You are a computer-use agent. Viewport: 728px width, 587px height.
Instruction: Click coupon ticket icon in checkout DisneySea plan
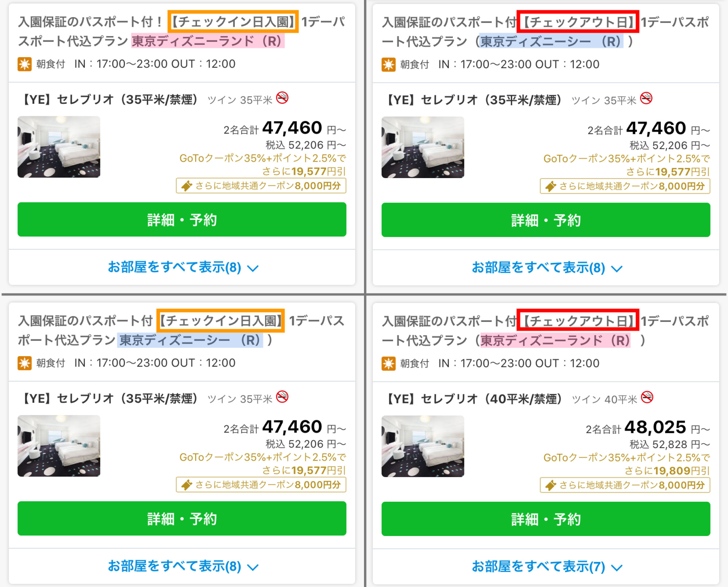(550, 186)
